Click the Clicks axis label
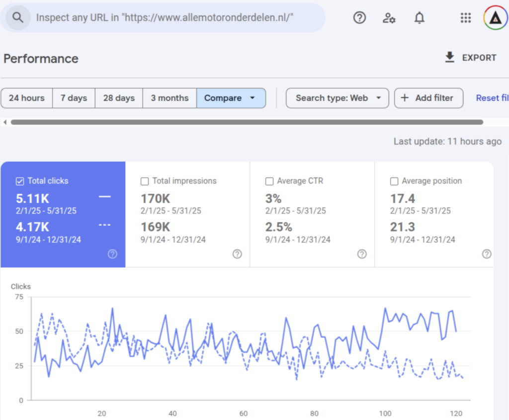 tap(21, 286)
